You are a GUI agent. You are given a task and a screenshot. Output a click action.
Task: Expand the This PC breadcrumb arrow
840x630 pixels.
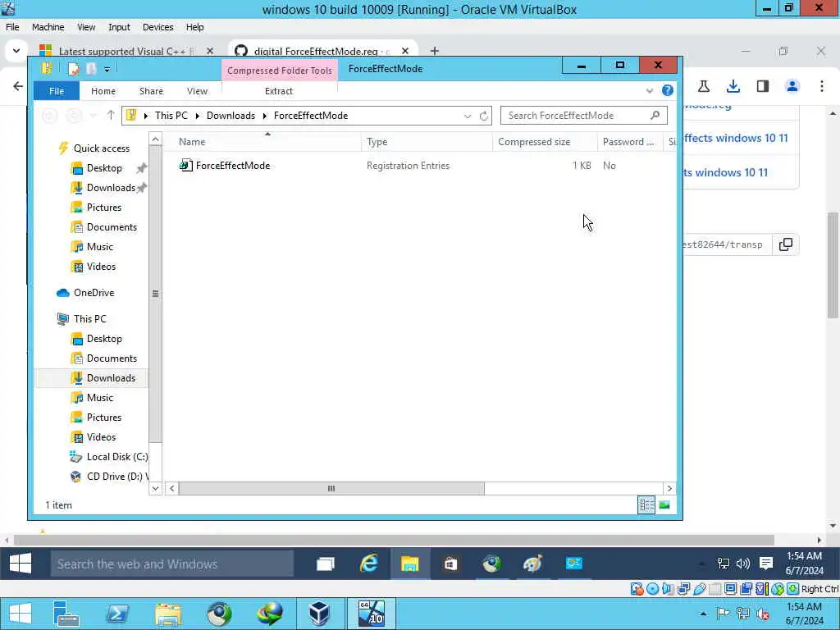coord(197,116)
